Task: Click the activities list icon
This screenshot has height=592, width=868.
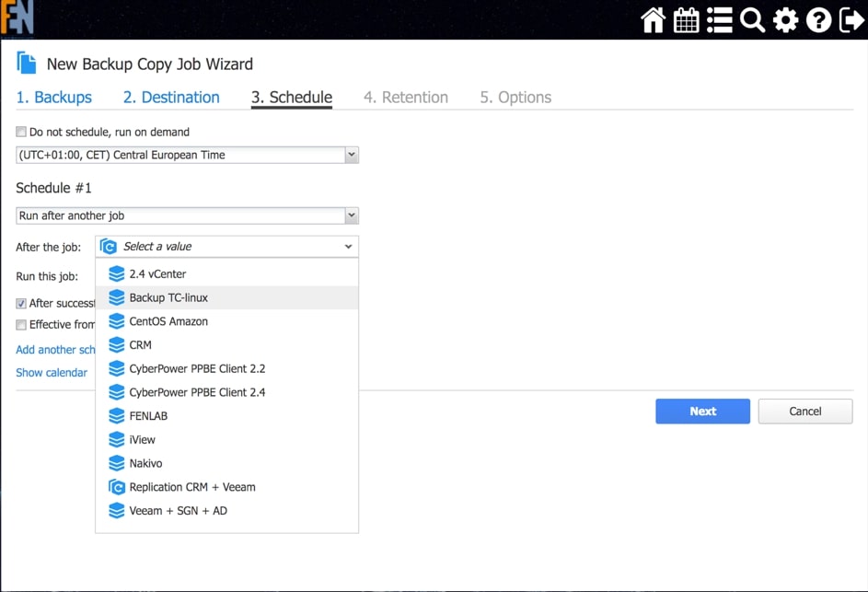Action: point(719,20)
